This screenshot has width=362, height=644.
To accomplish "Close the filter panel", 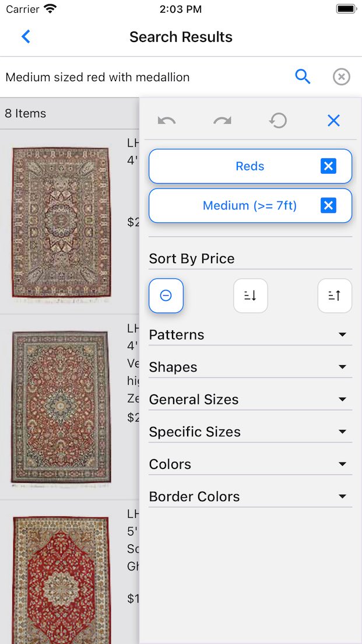I will click(x=333, y=121).
